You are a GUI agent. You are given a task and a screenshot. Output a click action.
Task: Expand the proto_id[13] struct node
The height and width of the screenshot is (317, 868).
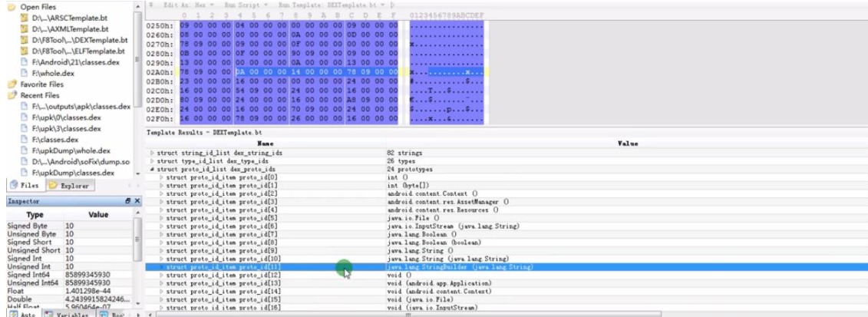161,282
